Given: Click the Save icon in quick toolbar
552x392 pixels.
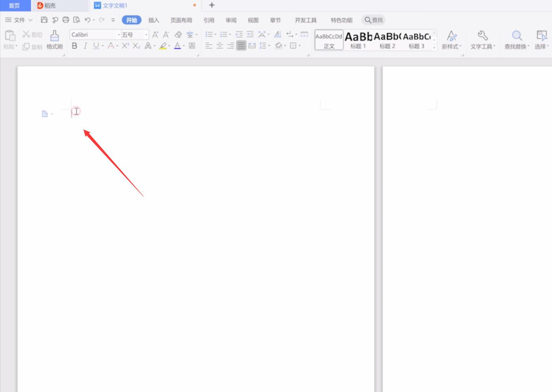Looking at the screenshot, I should [x=44, y=20].
